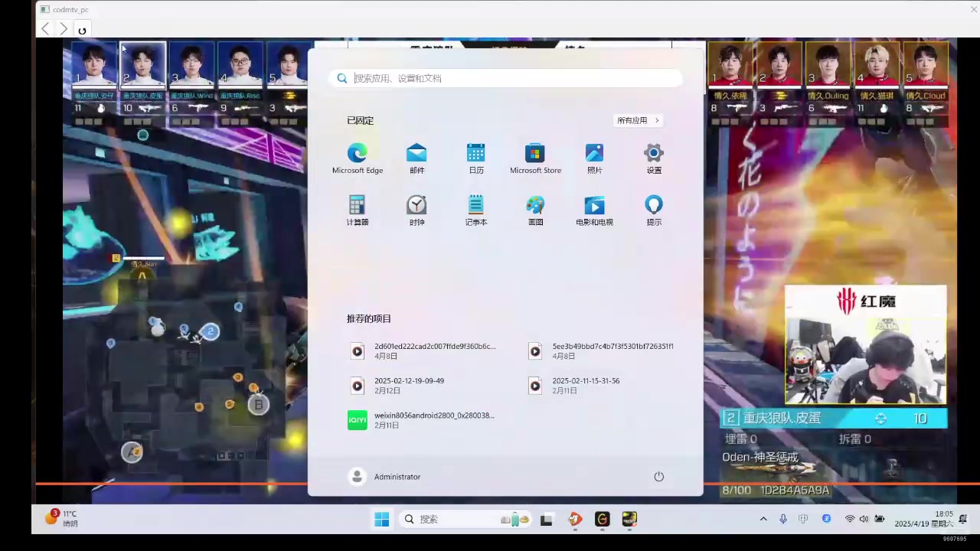Screen dimensions: 980x551
Task: Open the notification bell on taskbar
Action: [963, 519]
